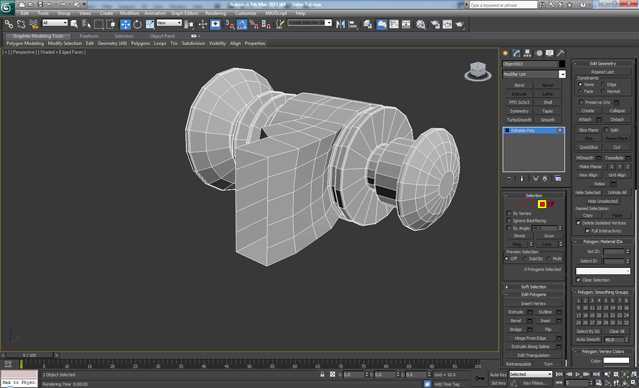Image resolution: width=639 pixels, height=388 pixels.
Task: Switch to the Freeform ribbon tab
Action: coord(89,36)
